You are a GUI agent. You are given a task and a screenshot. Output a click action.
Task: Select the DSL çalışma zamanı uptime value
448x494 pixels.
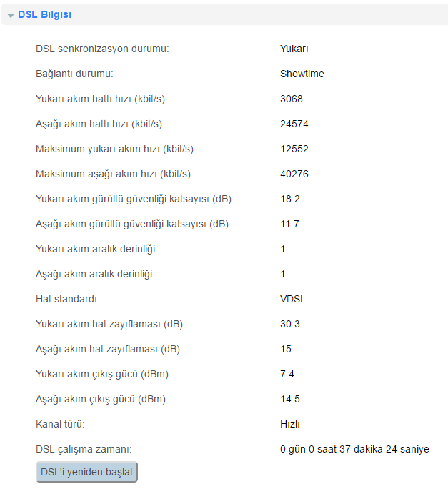tap(354, 449)
